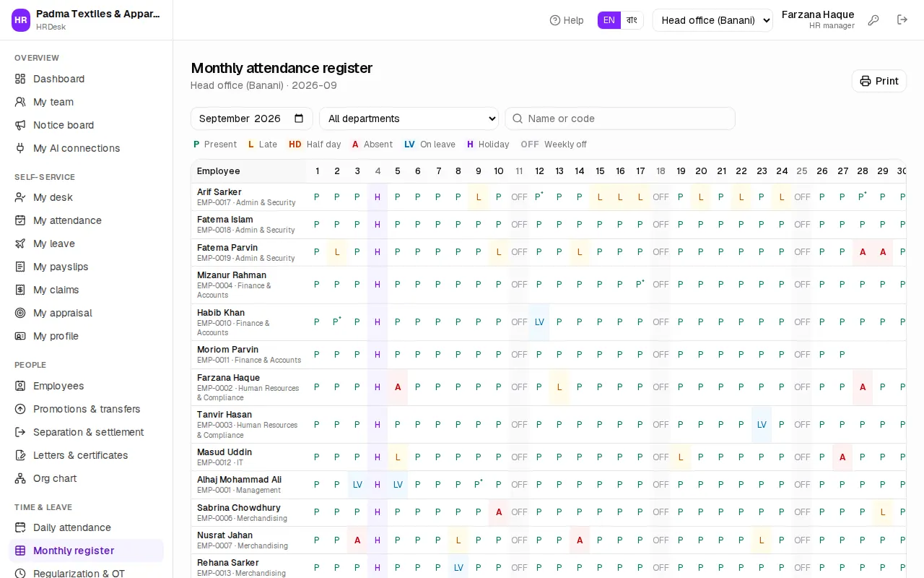
Task: Select the Monthly register sidebar item
Action: [86, 551]
